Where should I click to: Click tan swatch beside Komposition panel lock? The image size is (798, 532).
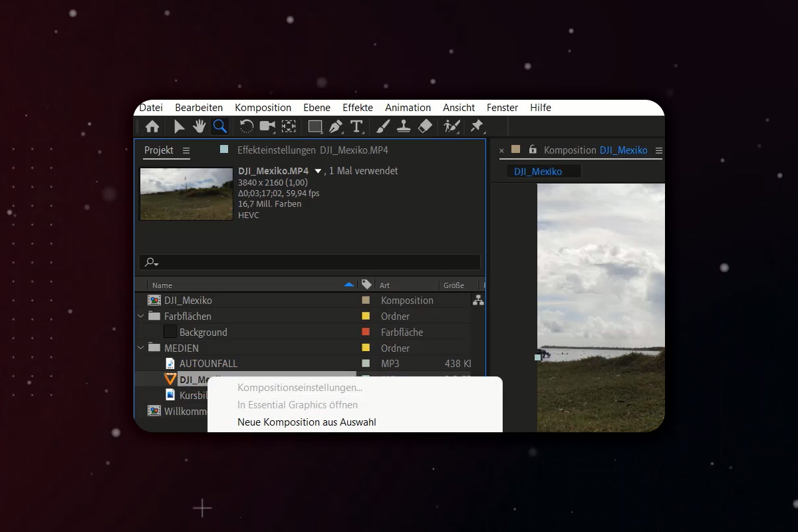click(515, 150)
